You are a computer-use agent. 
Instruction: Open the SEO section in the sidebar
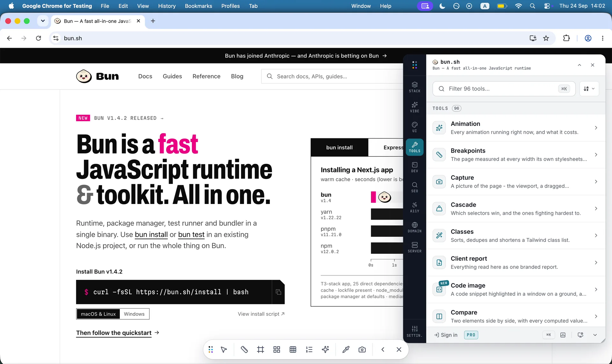pos(414,187)
